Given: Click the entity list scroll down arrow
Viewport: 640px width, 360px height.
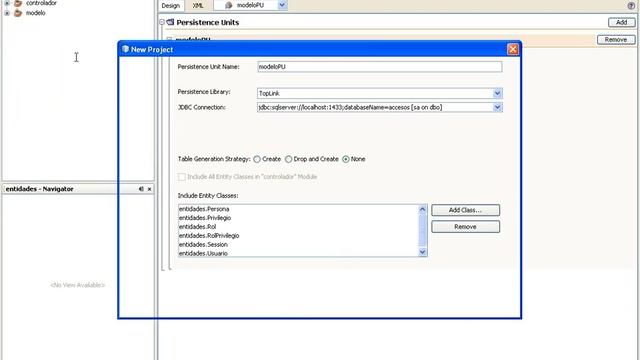Looking at the screenshot, I should 422,252.
